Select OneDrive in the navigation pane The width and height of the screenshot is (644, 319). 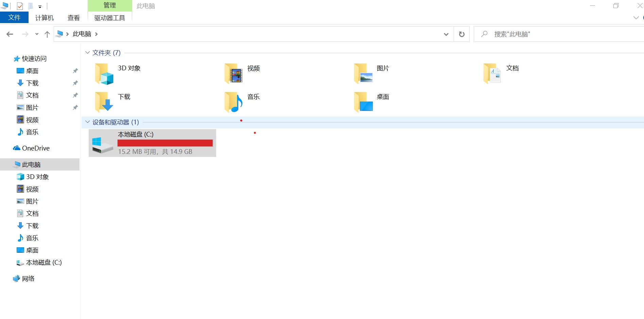tap(31, 148)
